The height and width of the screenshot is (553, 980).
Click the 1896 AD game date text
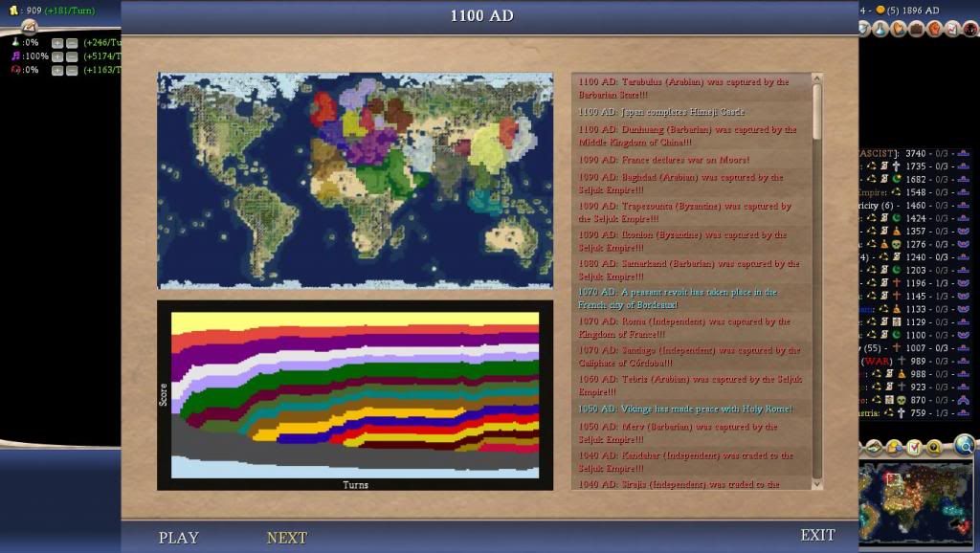click(x=919, y=10)
